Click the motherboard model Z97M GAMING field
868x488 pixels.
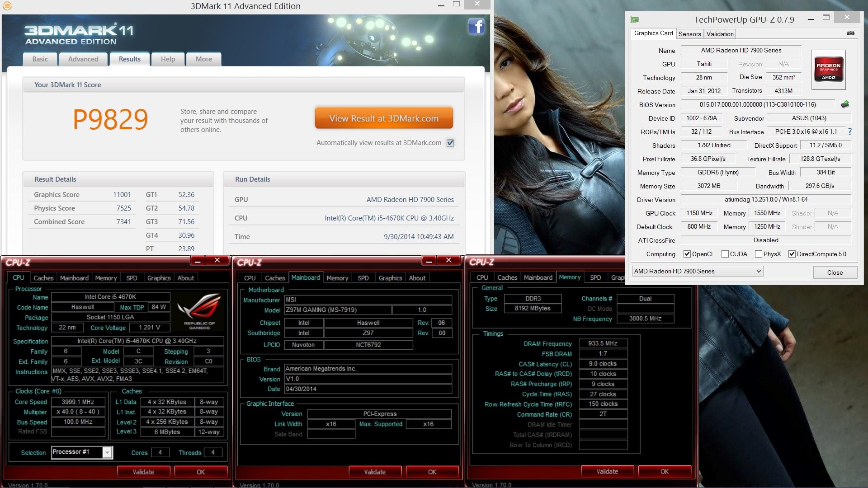pyautogui.click(x=338, y=310)
